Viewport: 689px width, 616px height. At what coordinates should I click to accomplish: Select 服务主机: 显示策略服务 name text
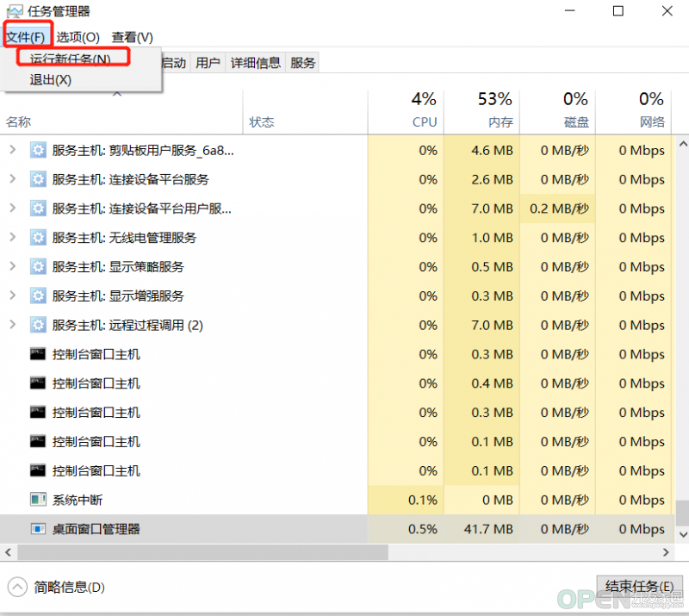(118, 267)
